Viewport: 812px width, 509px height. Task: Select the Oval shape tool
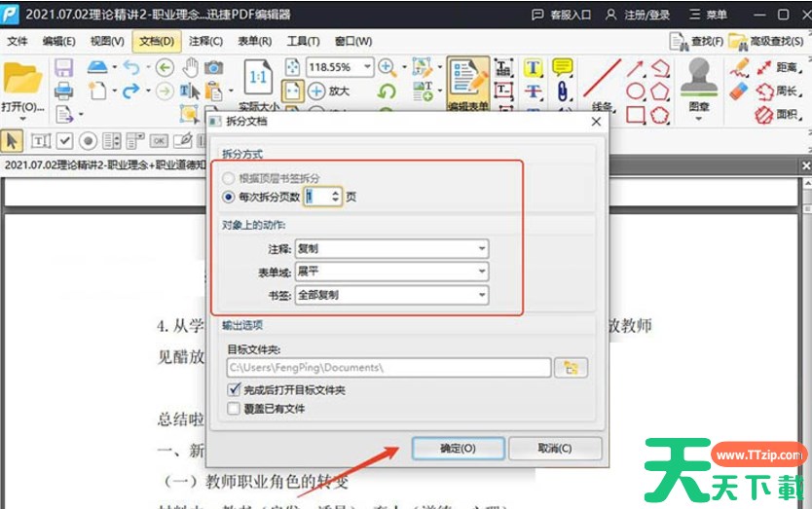coord(636,91)
